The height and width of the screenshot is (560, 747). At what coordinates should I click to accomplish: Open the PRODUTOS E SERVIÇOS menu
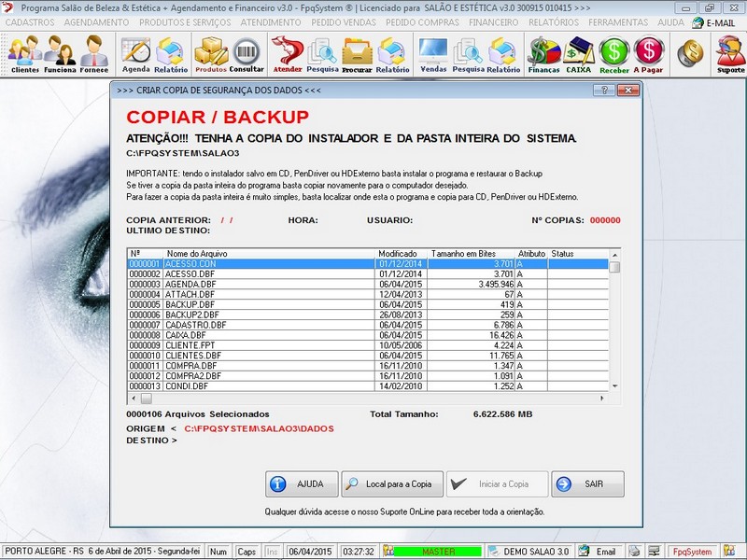point(185,22)
